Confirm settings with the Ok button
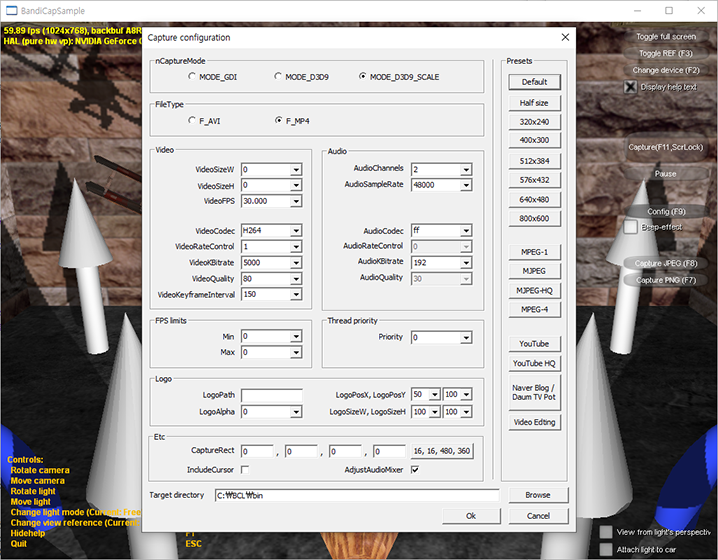Screen dimensions: 718x560 [471, 516]
